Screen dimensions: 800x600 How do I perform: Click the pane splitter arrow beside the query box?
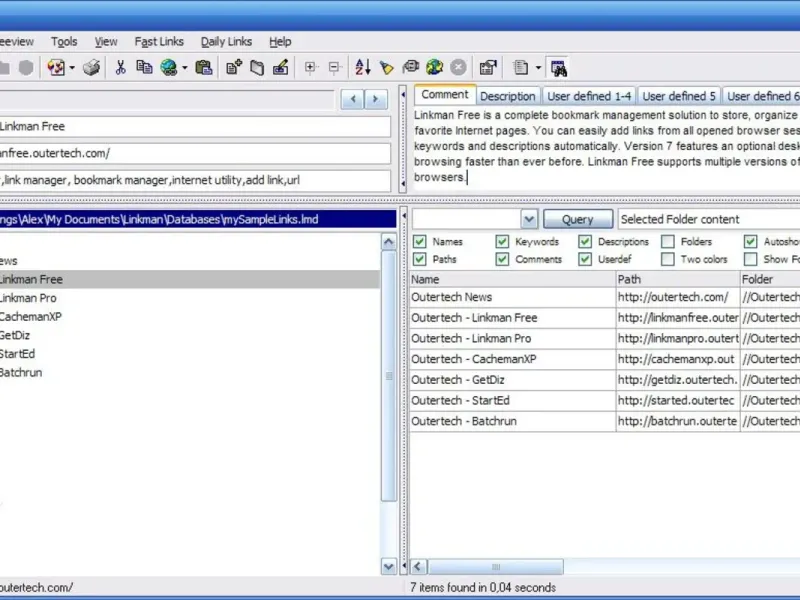coord(404,216)
